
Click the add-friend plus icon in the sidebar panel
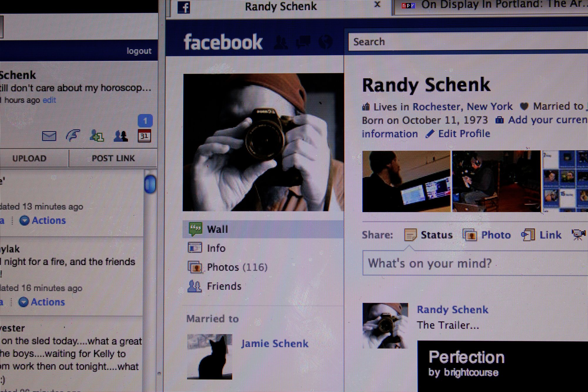97,136
